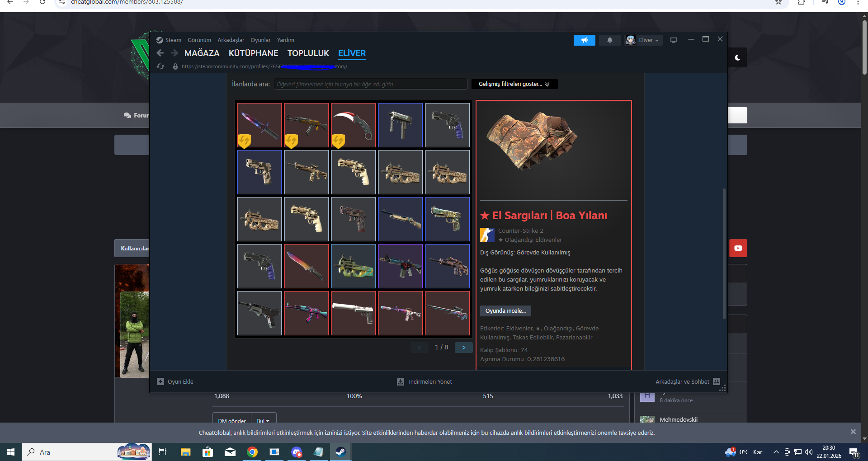Select the gold AK-47 inventory item
Viewport: 868px width, 461px height.
(307, 125)
